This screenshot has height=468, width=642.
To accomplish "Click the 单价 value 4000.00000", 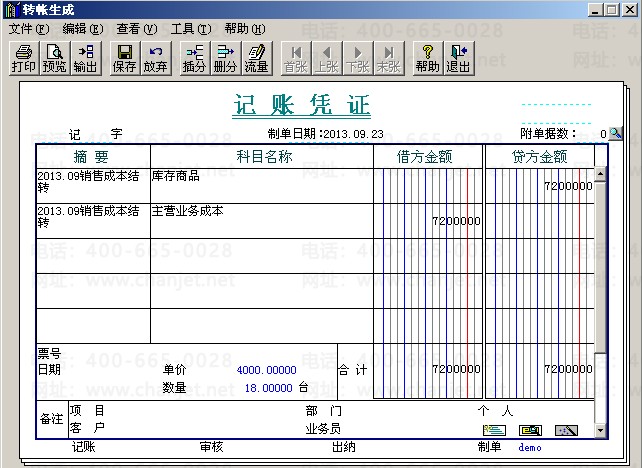I will tap(267, 370).
